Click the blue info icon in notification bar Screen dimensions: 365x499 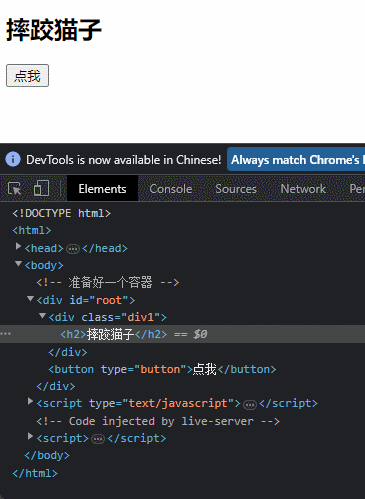(13, 159)
